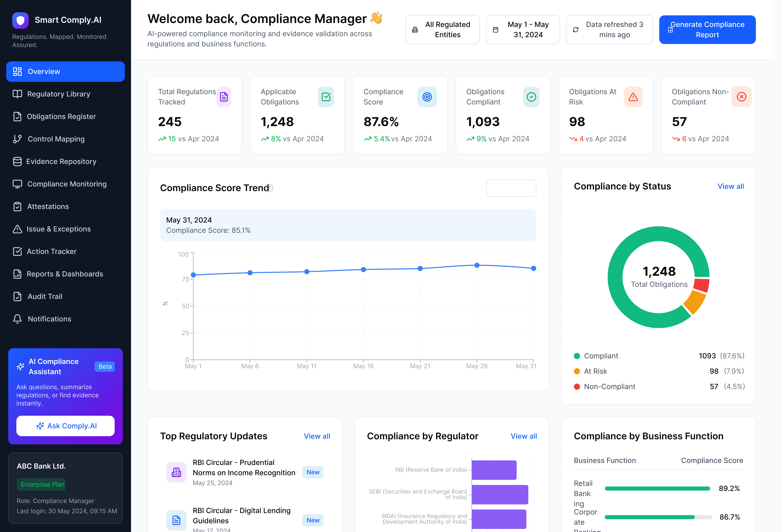Click the Obligations Compliant check-circle icon

tap(531, 97)
